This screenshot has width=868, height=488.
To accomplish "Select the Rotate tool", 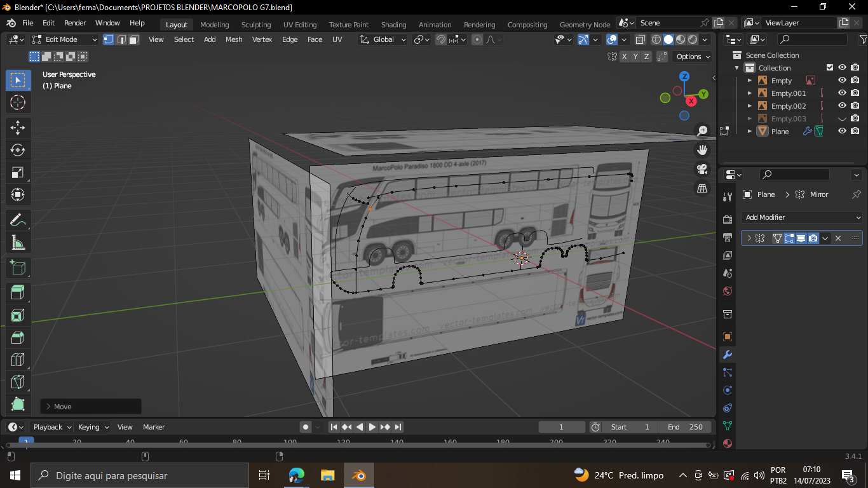I will coord(18,150).
